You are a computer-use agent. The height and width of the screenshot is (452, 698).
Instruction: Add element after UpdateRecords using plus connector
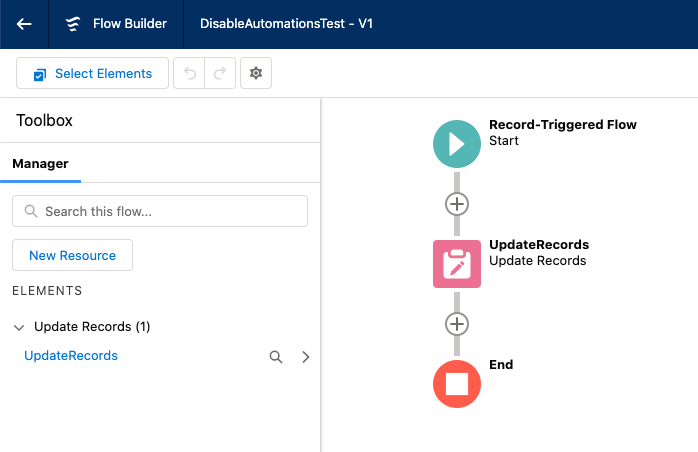pyautogui.click(x=457, y=324)
